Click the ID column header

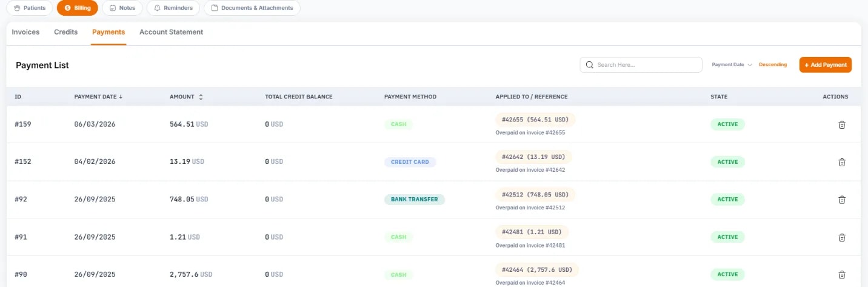pyautogui.click(x=18, y=96)
